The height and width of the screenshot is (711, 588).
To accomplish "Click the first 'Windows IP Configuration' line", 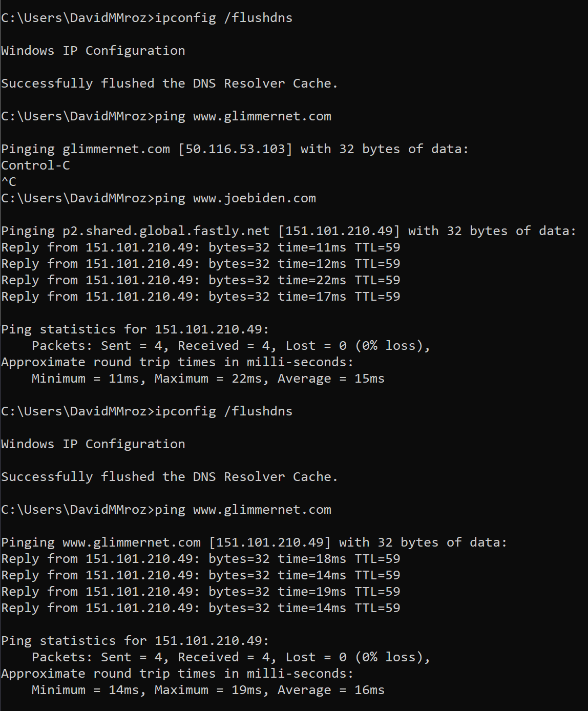I will click(93, 51).
